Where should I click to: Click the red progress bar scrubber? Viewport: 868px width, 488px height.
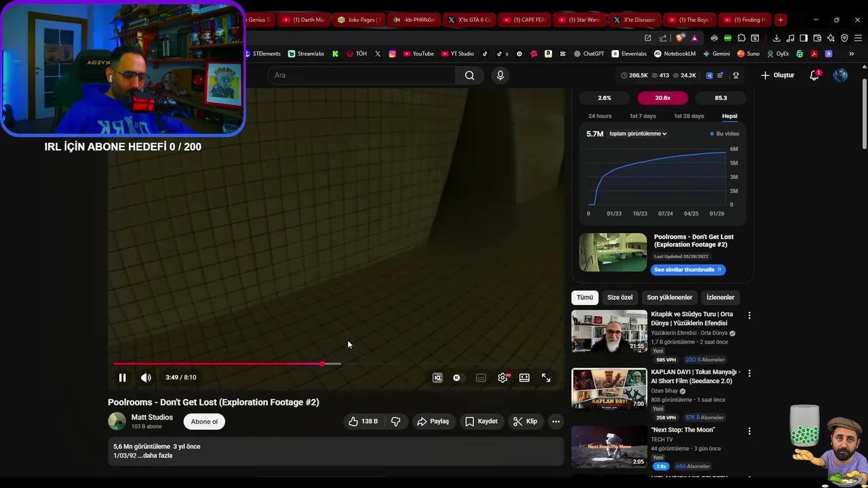pyautogui.click(x=322, y=364)
